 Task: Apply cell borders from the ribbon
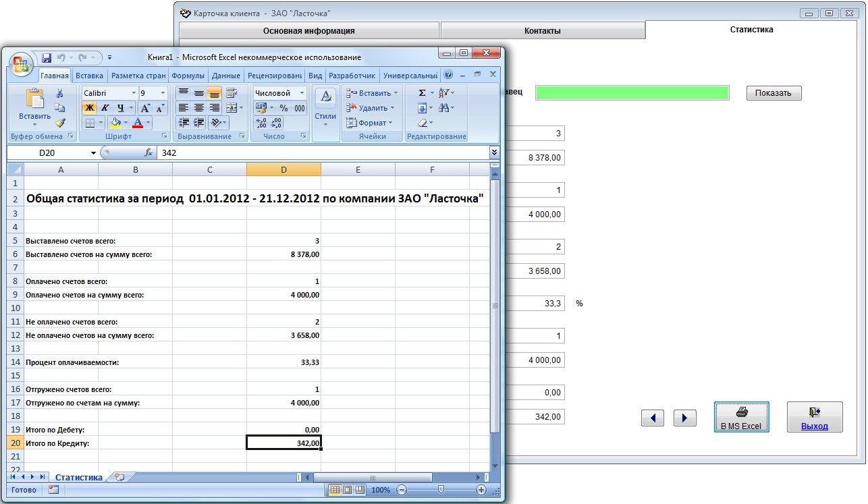pos(90,123)
